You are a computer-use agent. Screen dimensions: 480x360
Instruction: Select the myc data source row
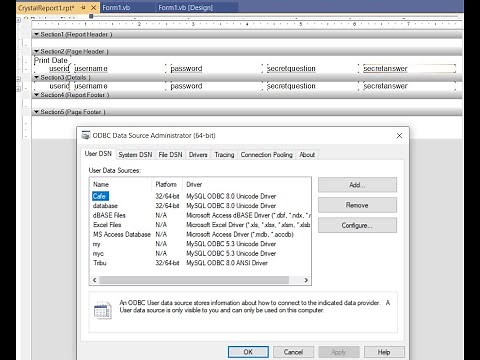click(201, 253)
